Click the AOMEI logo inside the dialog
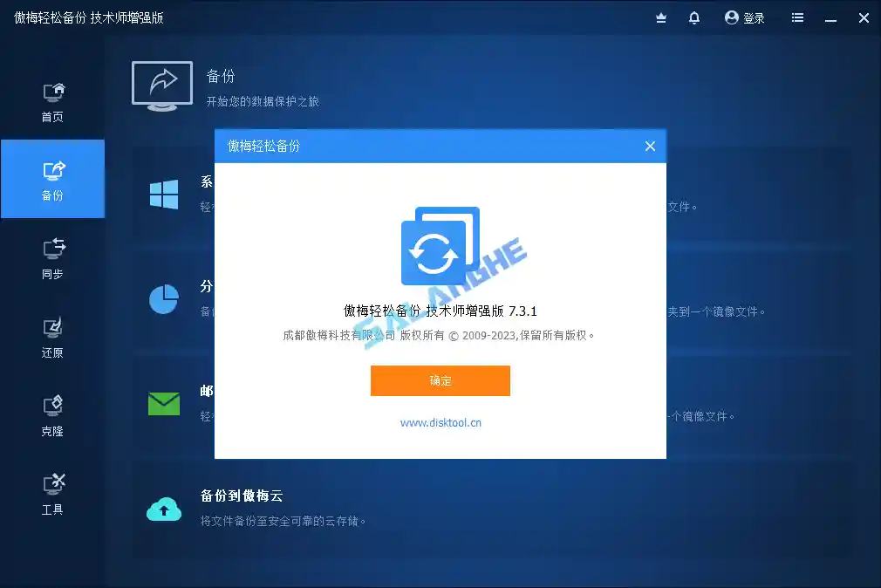 tap(440, 247)
